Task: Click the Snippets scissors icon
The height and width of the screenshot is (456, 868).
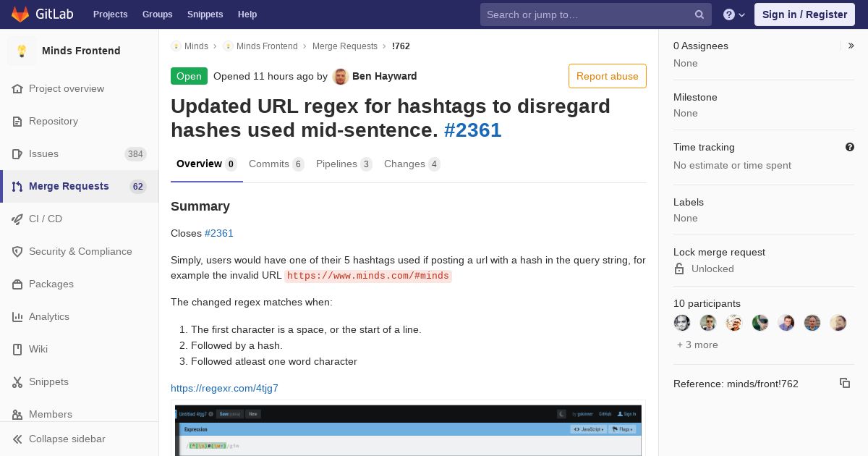Action: pos(17,381)
